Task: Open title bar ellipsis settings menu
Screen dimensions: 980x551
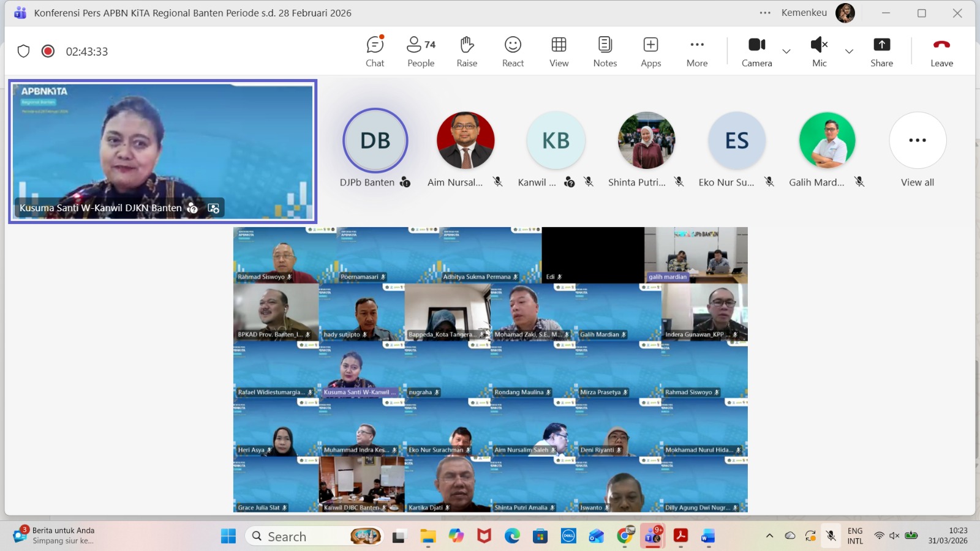Action: coord(765,13)
